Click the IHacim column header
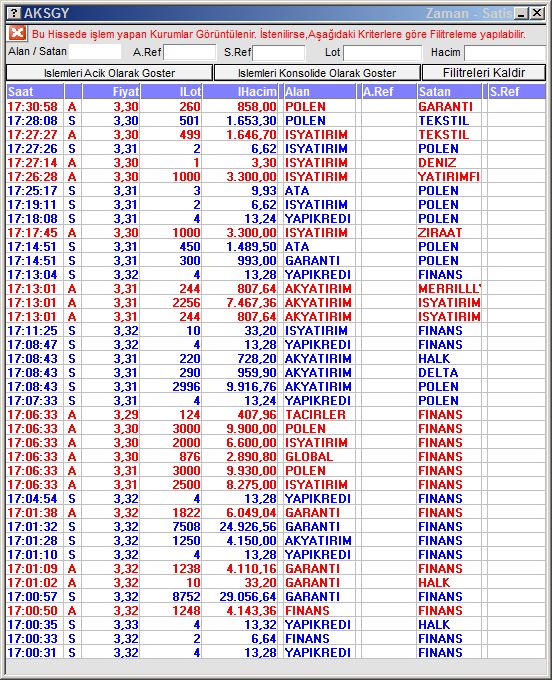 pyautogui.click(x=240, y=92)
